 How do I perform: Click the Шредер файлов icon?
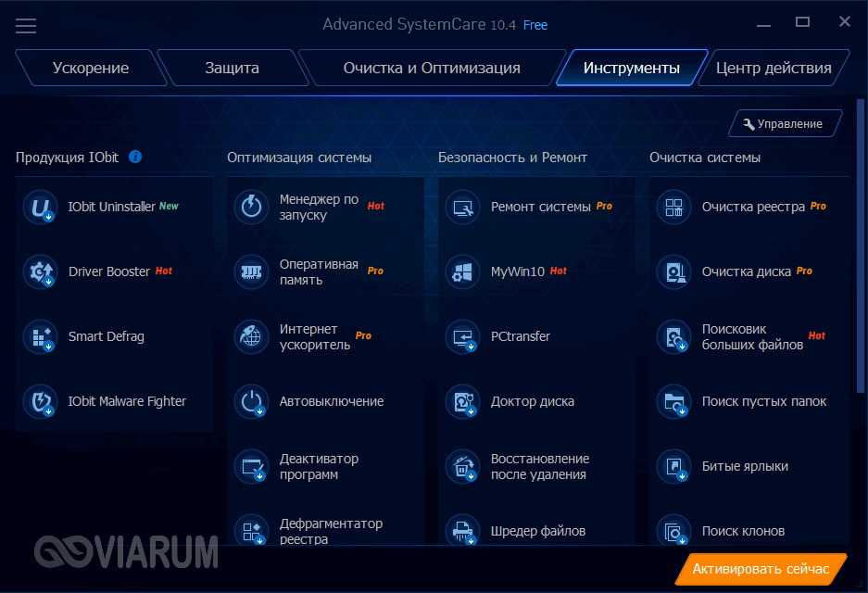[463, 530]
